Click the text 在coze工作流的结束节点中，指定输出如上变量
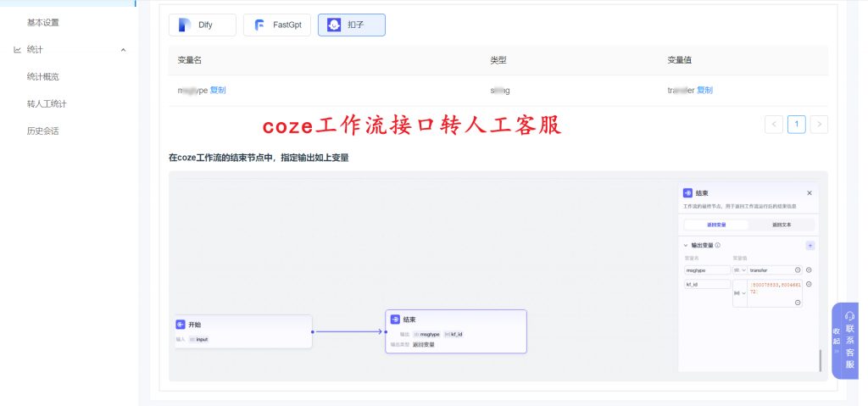Viewport: 868px width, 406px height. tap(259, 158)
